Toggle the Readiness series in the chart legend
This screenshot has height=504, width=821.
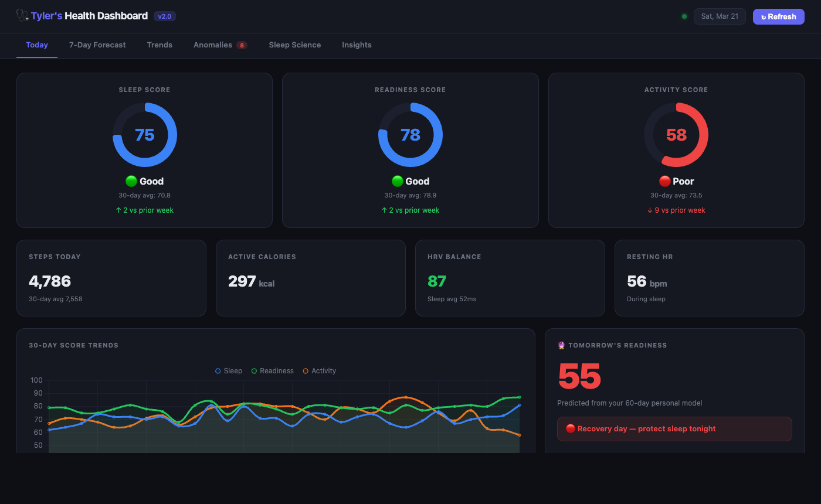coord(272,370)
